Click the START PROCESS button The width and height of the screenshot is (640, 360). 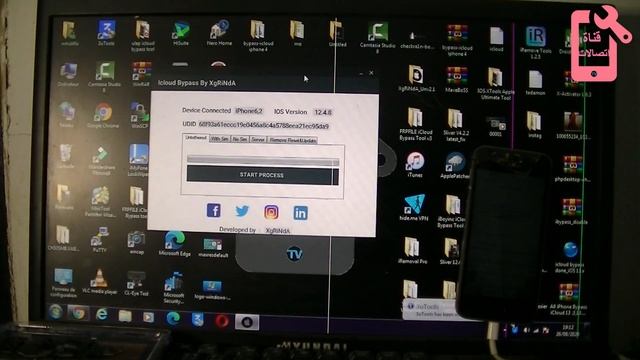[262, 175]
